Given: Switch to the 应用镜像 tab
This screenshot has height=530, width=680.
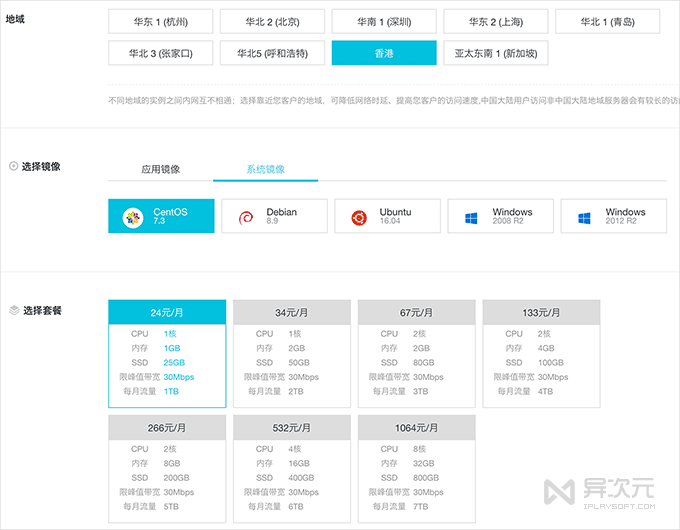Looking at the screenshot, I should [160, 169].
